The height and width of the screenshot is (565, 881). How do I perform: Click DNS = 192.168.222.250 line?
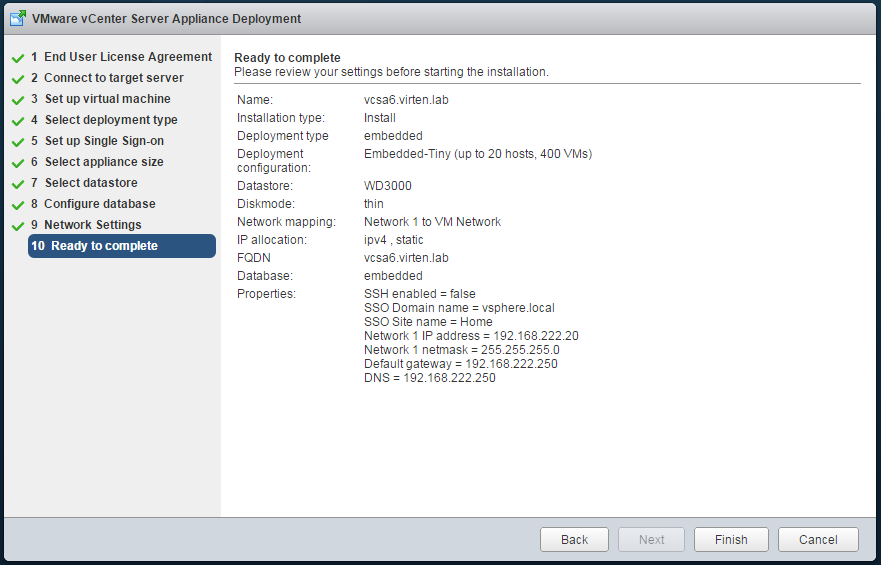pos(430,378)
